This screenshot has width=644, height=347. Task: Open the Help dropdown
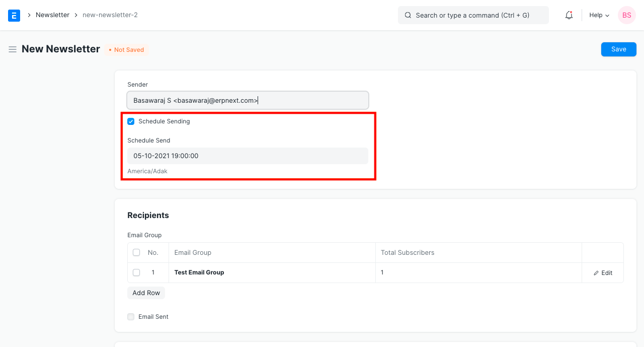coord(598,15)
